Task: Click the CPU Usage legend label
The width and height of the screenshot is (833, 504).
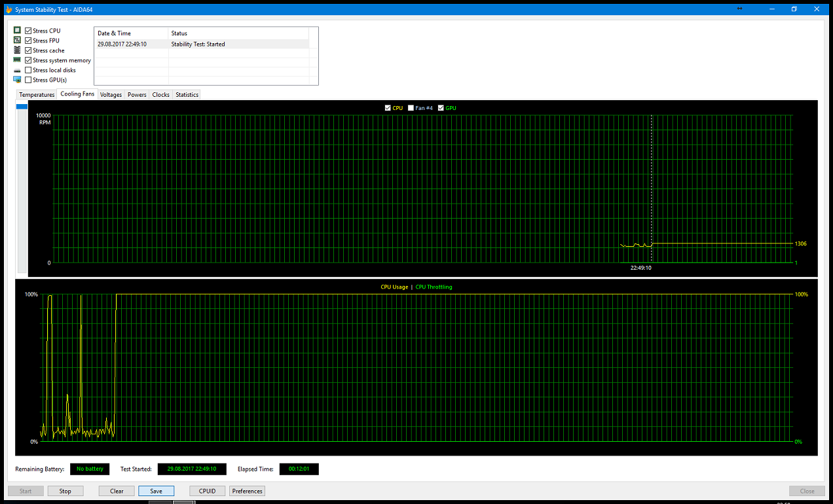Action: point(394,287)
